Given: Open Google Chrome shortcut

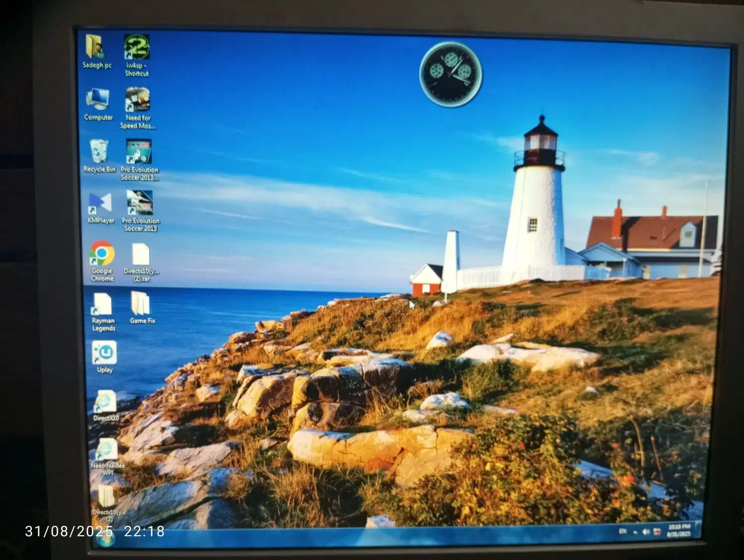Looking at the screenshot, I should coord(102,261).
